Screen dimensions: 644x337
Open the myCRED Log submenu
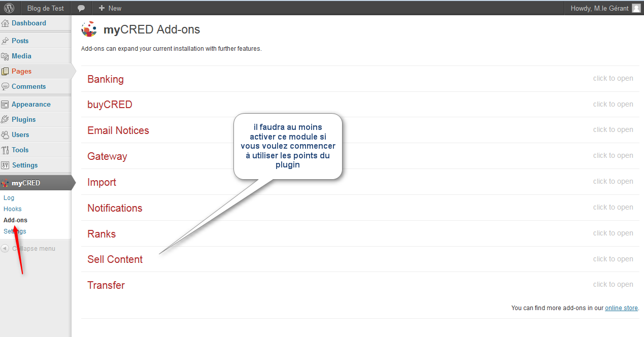pos(9,198)
